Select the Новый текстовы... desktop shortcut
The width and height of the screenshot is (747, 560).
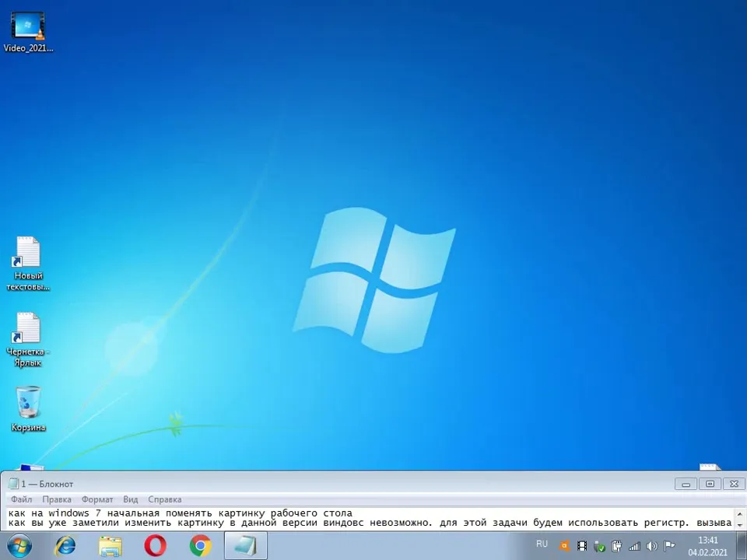pos(28,264)
